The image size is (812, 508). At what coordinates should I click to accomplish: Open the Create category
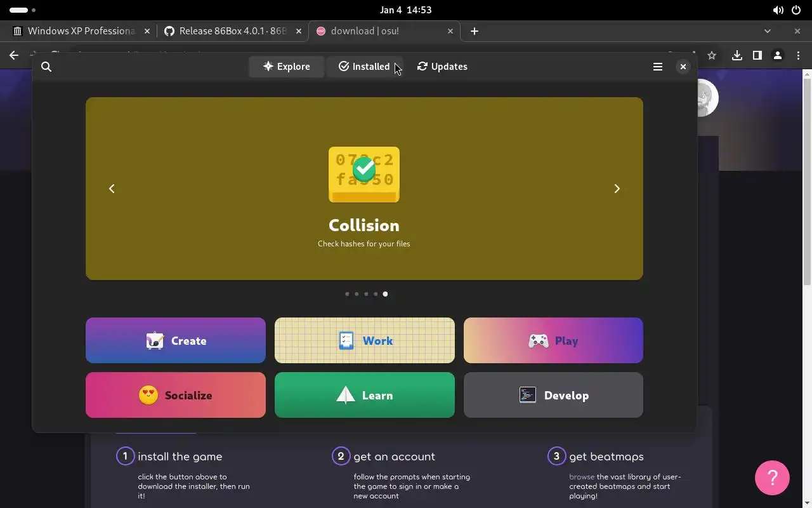[176, 340]
